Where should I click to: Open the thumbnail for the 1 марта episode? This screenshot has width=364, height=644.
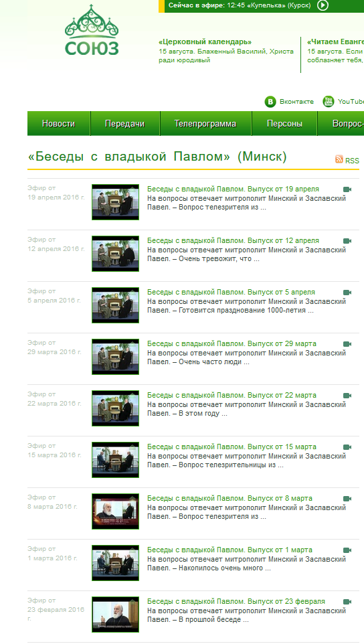[115, 563]
